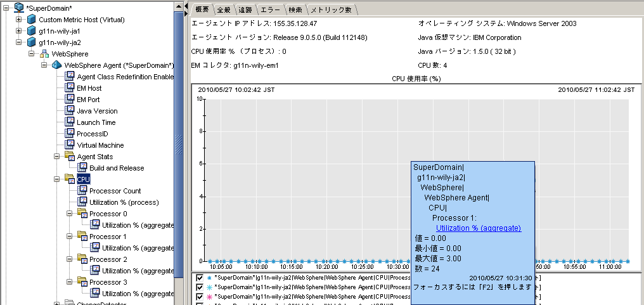Viewport: 644px width, 305px height.
Task: Uncheck the second cyan-star metric legend checkbox
Action: pyautogui.click(x=200, y=287)
